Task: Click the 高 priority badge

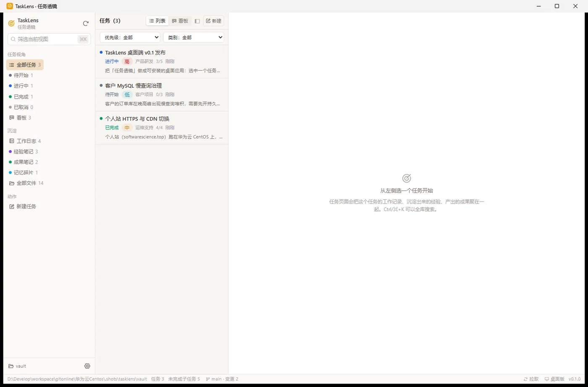Action: tap(127, 61)
